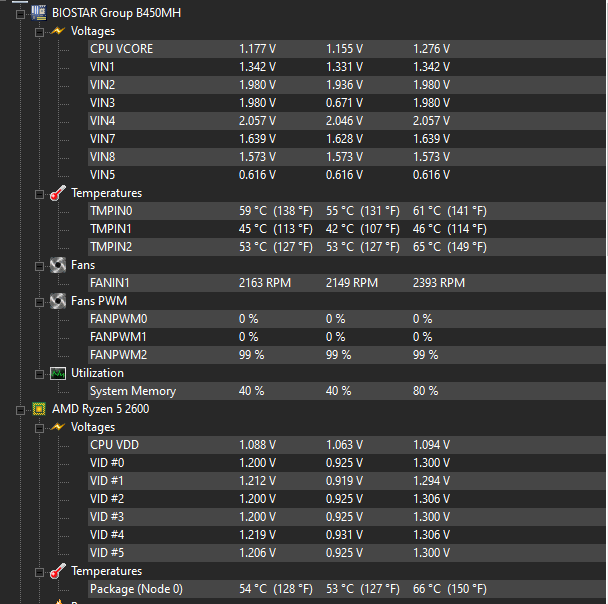Select the VIN4 voltage row

(x=347, y=121)
